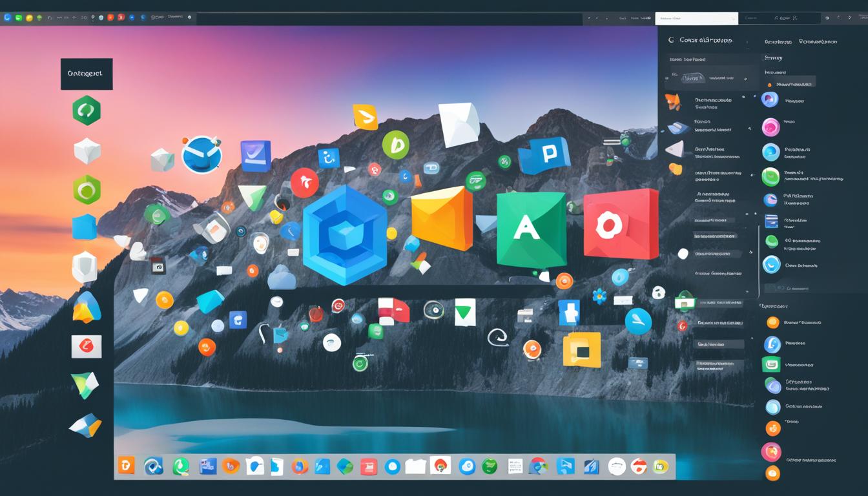Open the large red square gear icon

[x=620, y=223]
